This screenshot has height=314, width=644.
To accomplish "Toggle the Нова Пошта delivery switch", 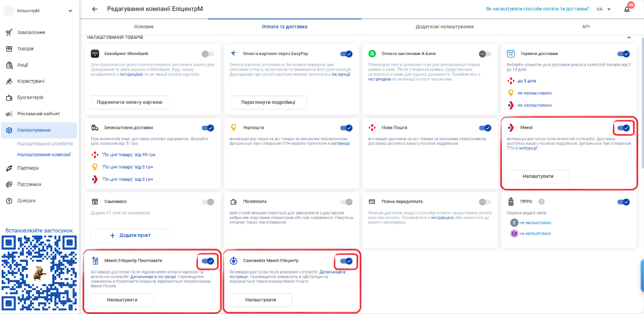I will point(484,128).
